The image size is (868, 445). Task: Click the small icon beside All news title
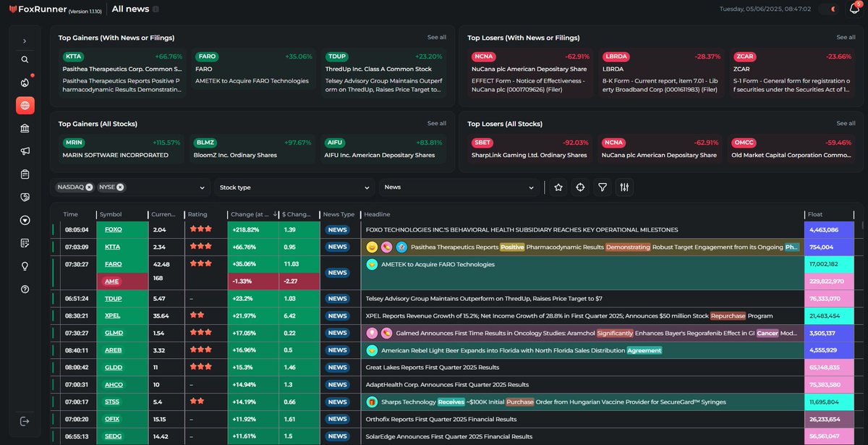[x=156, y=9]
